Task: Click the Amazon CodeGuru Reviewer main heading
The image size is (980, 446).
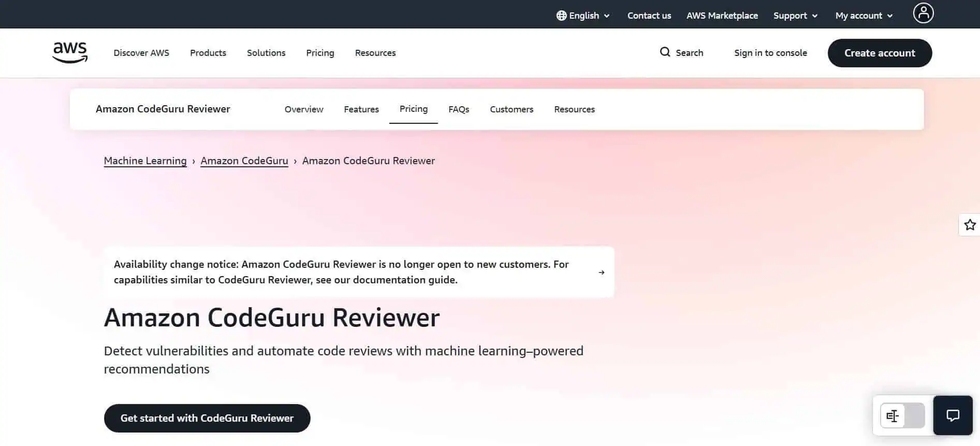Action: (272, 318)
